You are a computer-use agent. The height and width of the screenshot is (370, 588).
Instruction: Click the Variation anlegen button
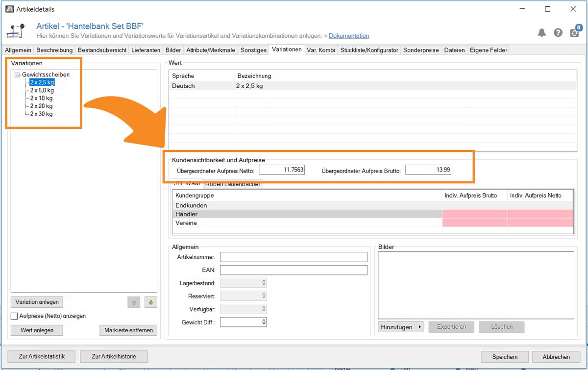(37, 302)
